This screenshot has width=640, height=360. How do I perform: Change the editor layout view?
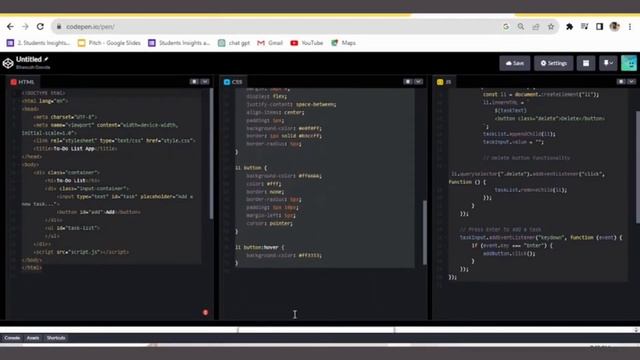586,63
